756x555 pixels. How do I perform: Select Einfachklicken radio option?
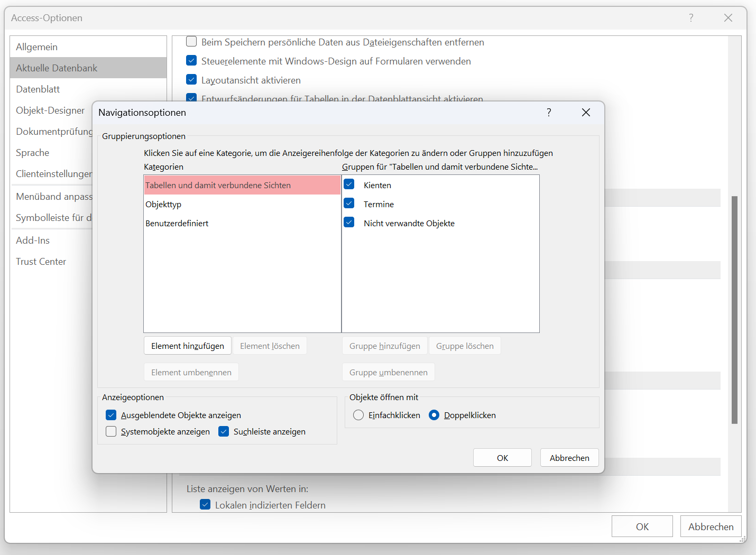click(x=358, y=415)
